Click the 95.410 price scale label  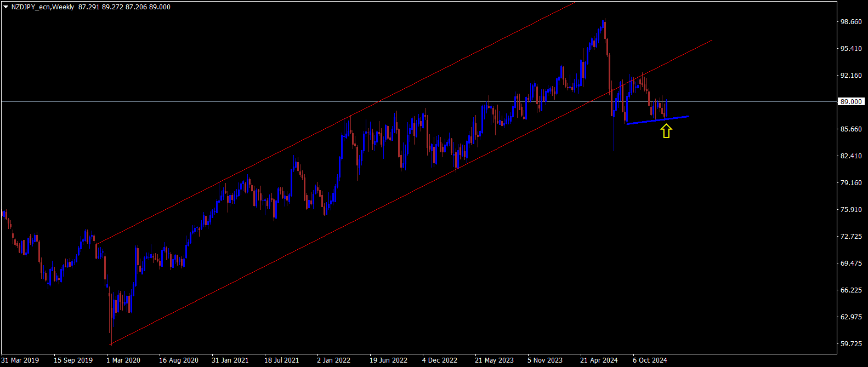click(x=852, y=49)
